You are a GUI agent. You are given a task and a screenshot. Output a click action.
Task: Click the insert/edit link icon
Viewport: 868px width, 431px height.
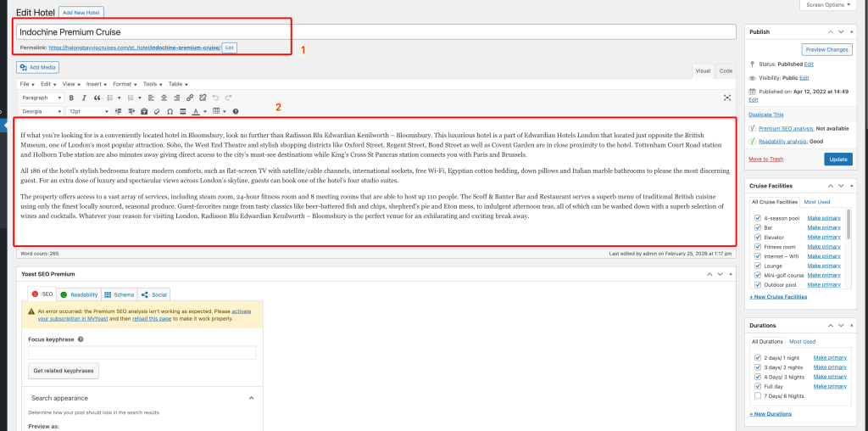click(x=190, y=98)
